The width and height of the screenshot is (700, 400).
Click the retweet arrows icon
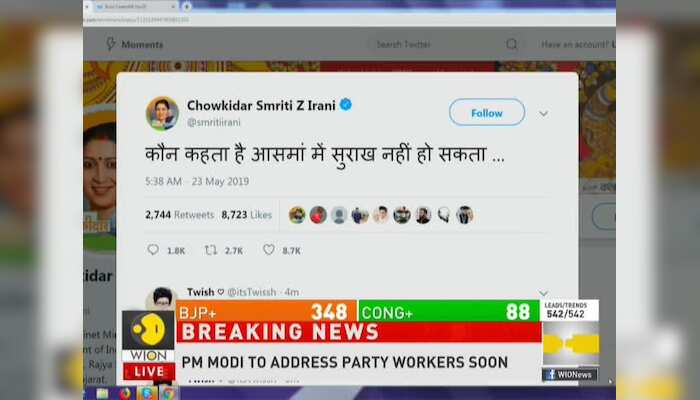pyautogui.click(x=211, y=250)
